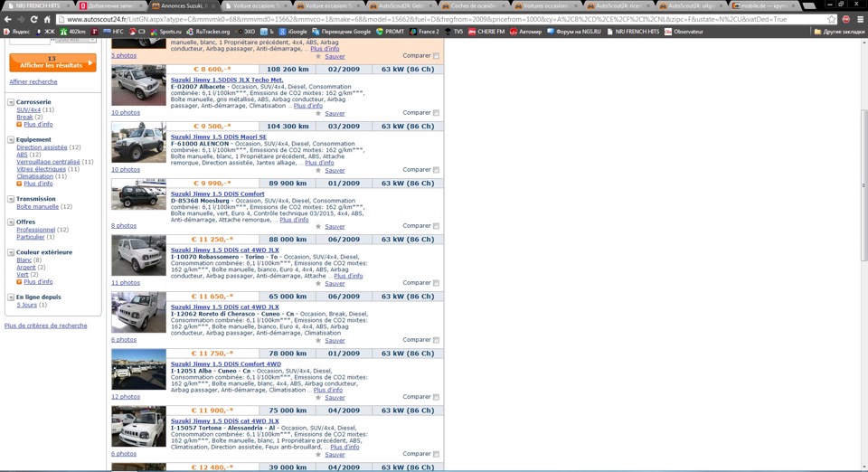Open the Observateur bookmark

click(x=684, y=32)
